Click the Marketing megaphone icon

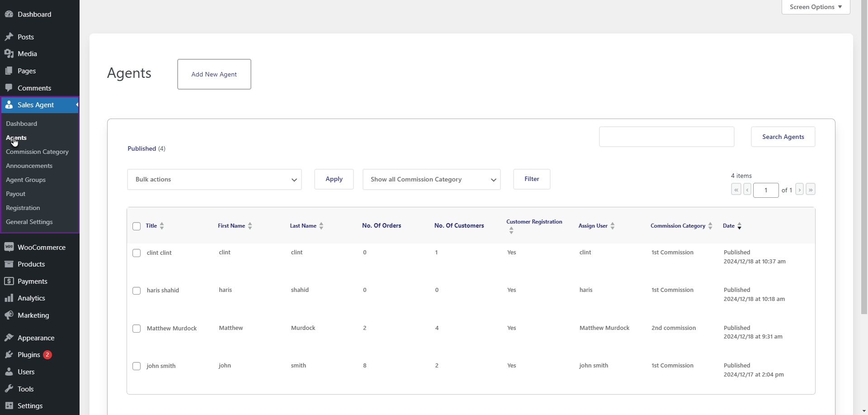[9, 315]
